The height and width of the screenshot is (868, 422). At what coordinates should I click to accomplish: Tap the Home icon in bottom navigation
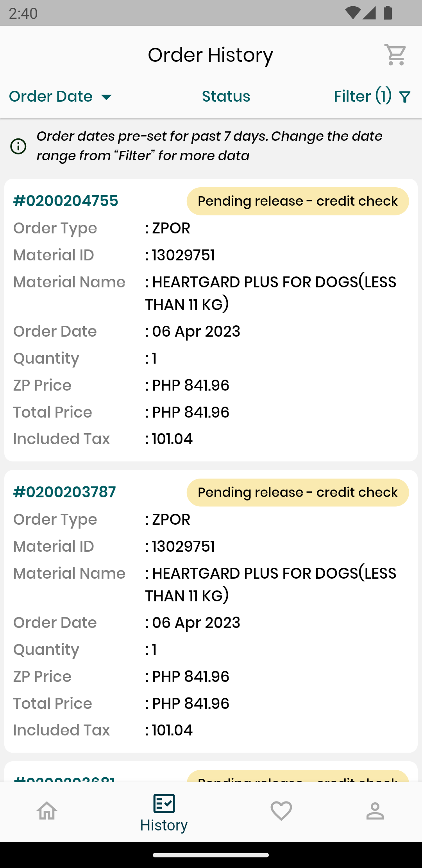point(47,811)
